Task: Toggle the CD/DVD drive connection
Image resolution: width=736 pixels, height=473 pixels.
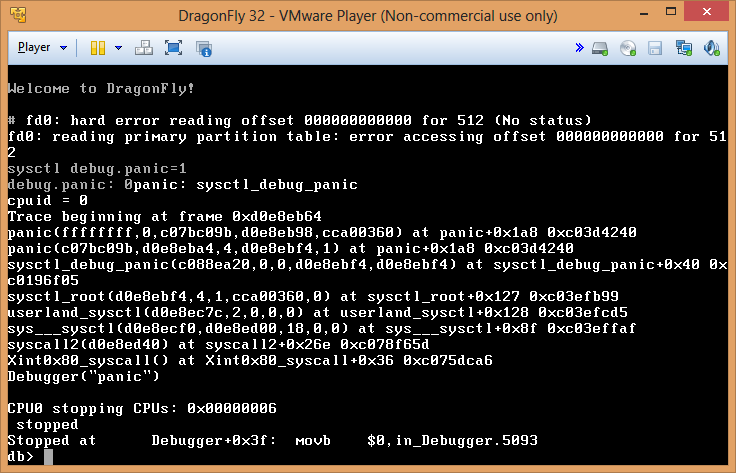Action: [628, 48]
